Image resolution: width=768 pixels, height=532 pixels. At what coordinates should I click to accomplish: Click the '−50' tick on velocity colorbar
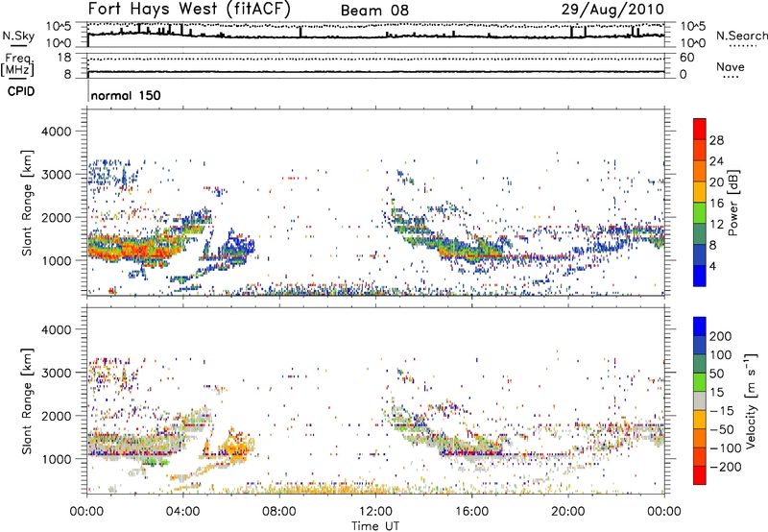[722, 429]
